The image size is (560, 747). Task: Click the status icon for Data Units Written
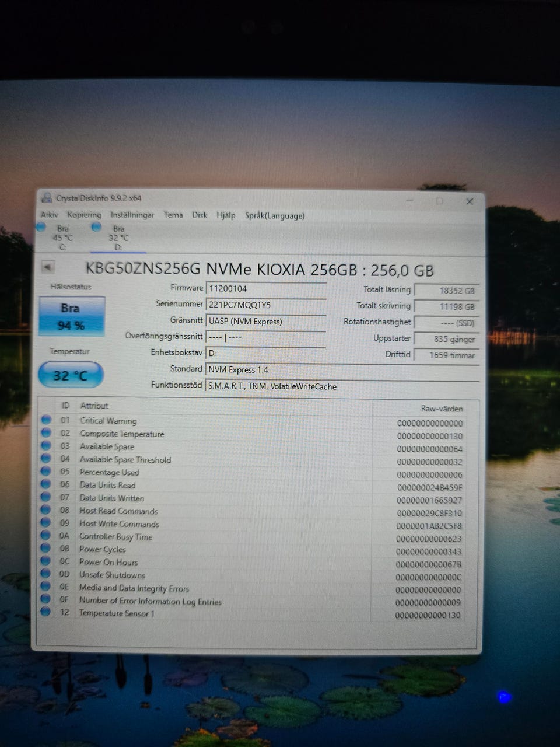click(46, 497)
